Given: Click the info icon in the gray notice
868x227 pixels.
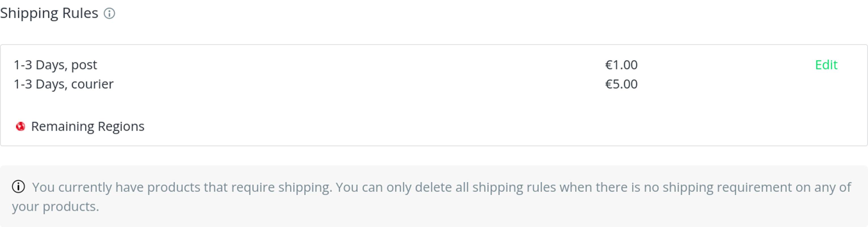Looking at the screenshot, I should click(18, 186).
